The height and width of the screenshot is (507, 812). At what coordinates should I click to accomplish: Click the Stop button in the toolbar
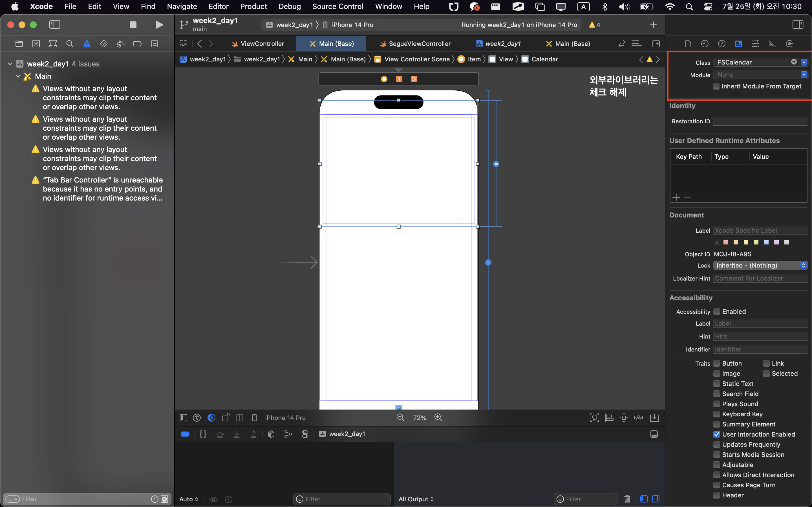click(133, 25)
